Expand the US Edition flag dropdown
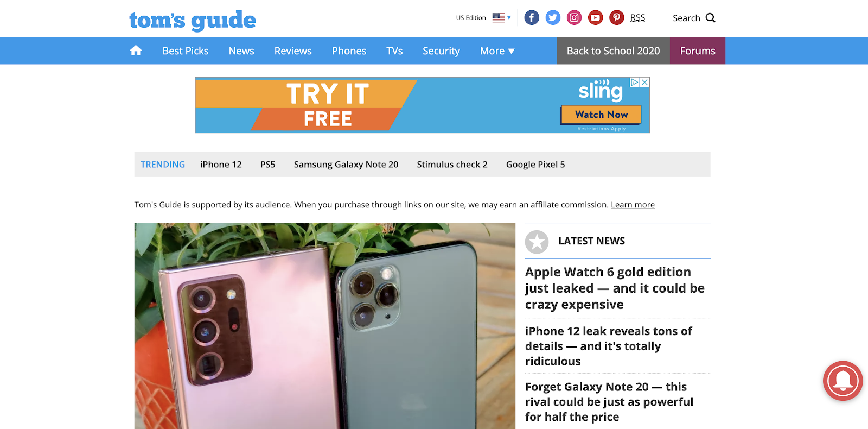This screenshot has width=868, height=429. [502, 17]
